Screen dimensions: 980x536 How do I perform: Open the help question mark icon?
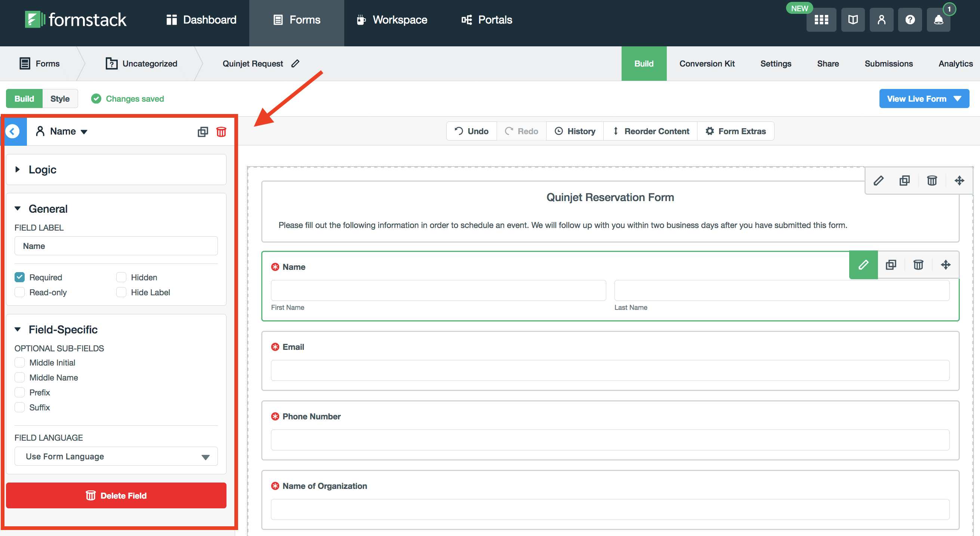tap(910, 20)
